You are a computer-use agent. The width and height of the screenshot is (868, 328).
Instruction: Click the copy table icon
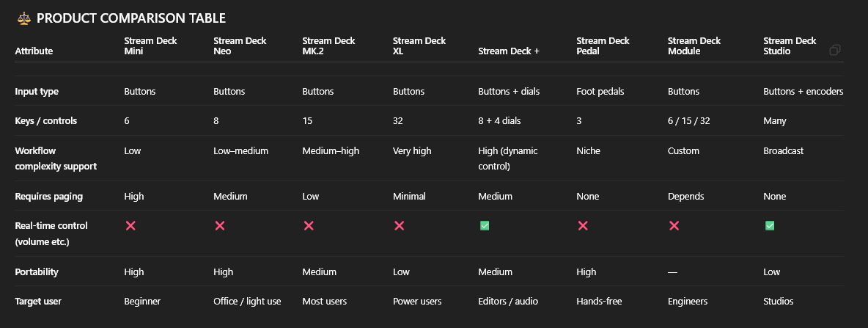(834, 51)
